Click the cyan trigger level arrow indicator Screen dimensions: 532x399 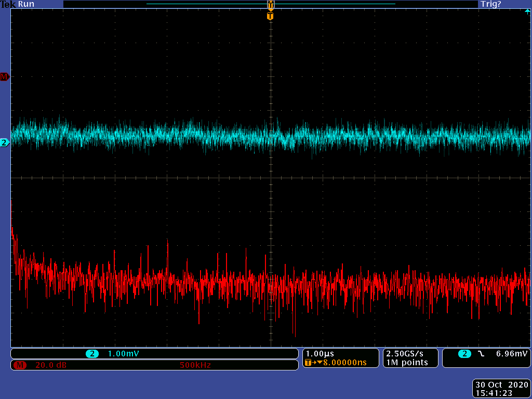point(527,11)
